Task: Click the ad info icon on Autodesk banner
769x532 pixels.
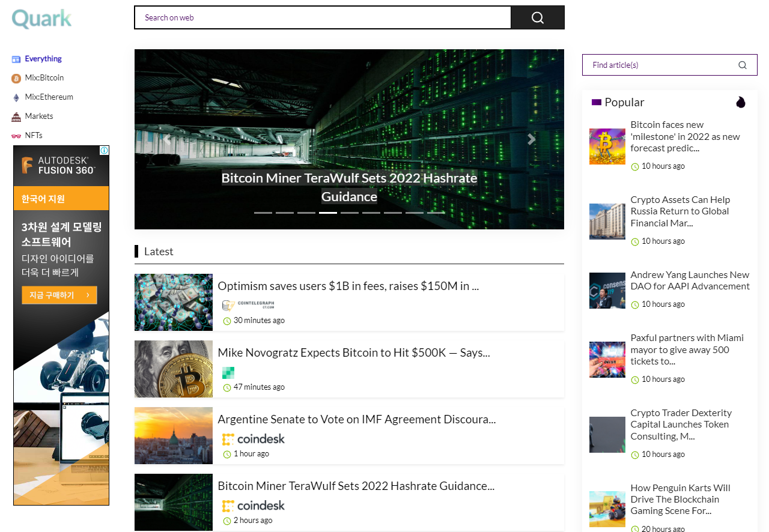Action: point(104,150)
